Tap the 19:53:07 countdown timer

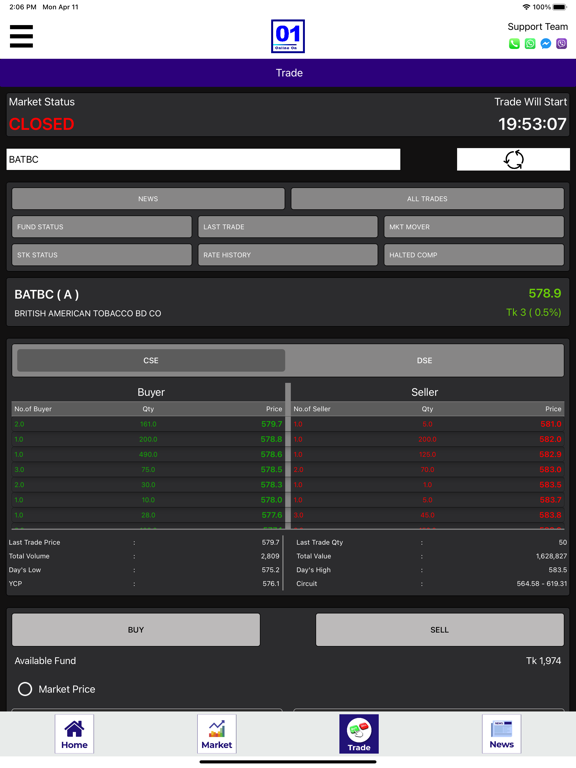click(532, 124)
